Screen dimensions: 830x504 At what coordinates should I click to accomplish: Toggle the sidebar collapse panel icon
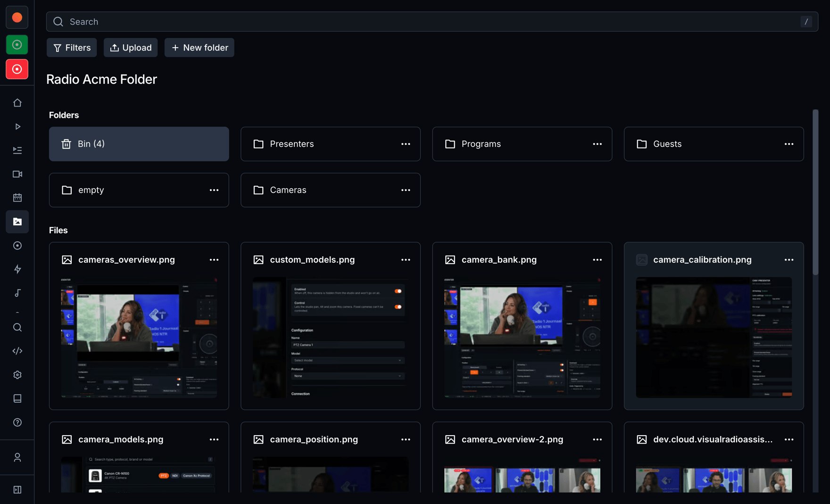tap(17, 490)
